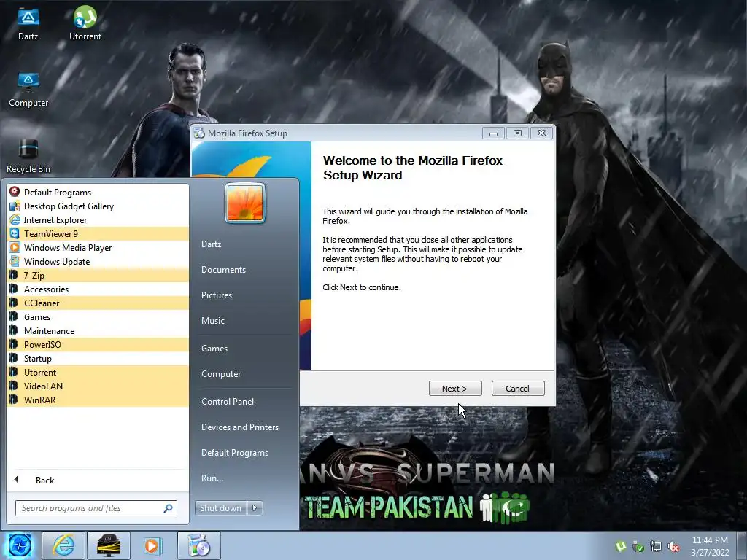The image size is (747, 560).
Task: Open the second pinned taskbar program icon
Action: click(x=108, y=545)
